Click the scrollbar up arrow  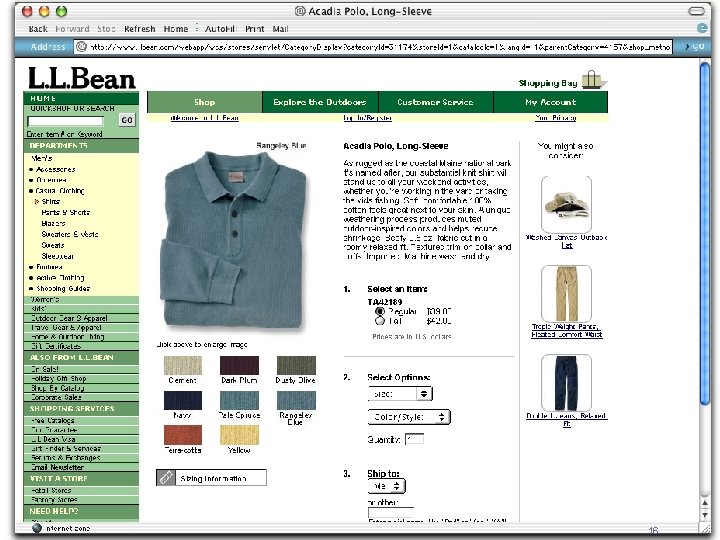705,503
